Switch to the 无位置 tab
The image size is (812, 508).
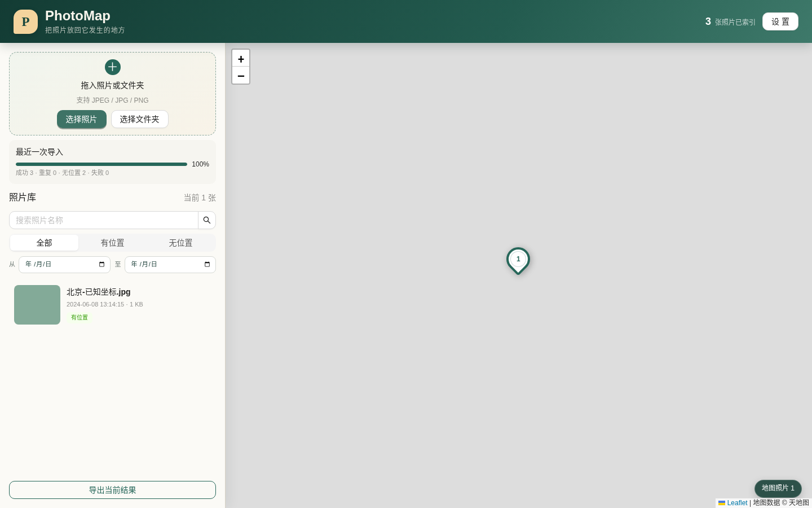point(180,243)
